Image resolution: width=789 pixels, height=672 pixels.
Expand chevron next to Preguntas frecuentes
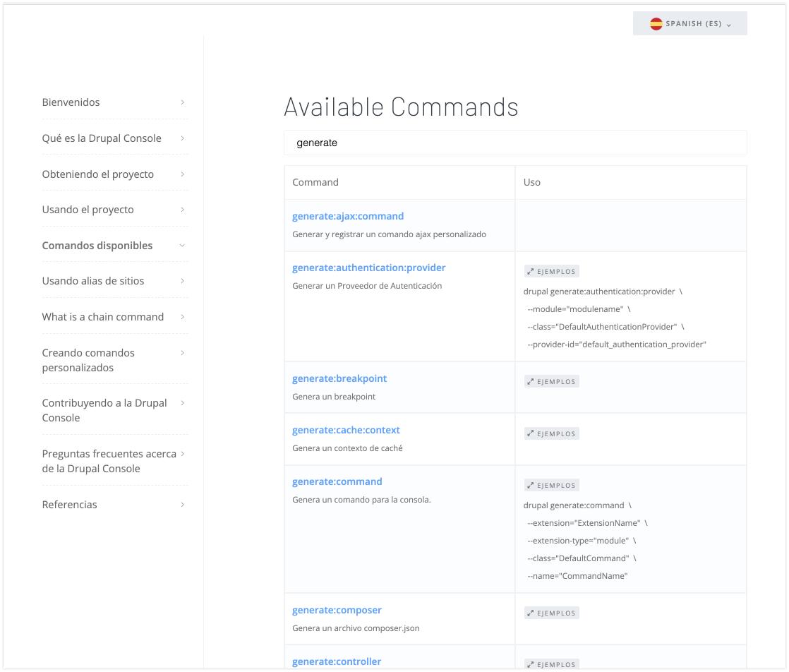[182, 454]
